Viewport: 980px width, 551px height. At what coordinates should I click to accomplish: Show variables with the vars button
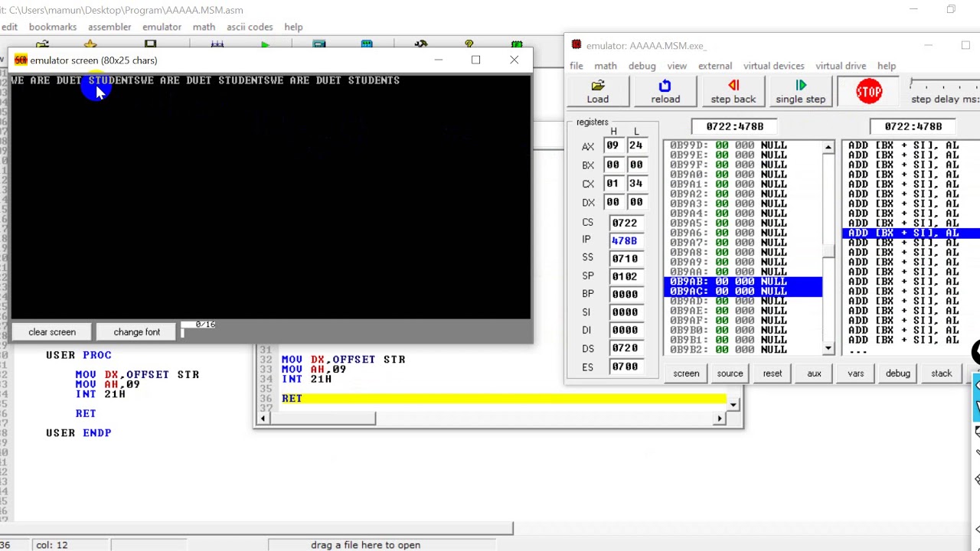coord(855,373)
